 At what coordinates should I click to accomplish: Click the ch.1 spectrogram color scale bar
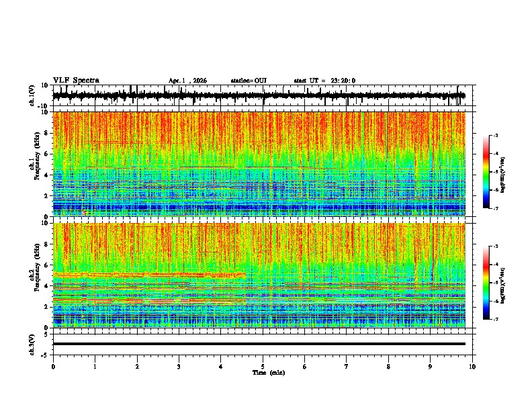(486, 172)
